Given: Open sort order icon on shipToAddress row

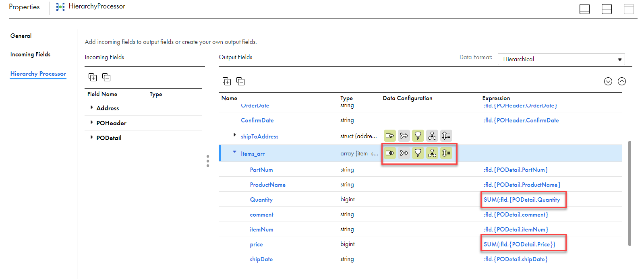Looking at the screenshot, I should point(446,136).
